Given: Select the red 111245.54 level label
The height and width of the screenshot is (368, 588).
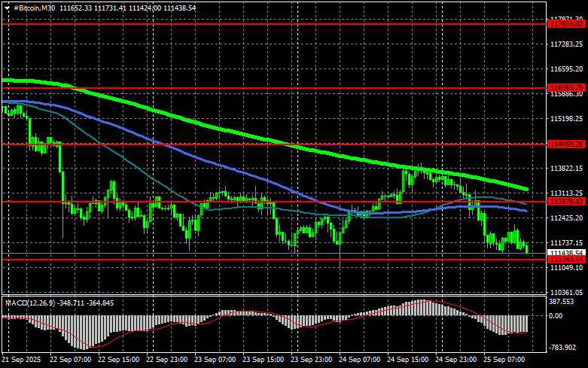Looking at the screenshot, I should point(566,260).
